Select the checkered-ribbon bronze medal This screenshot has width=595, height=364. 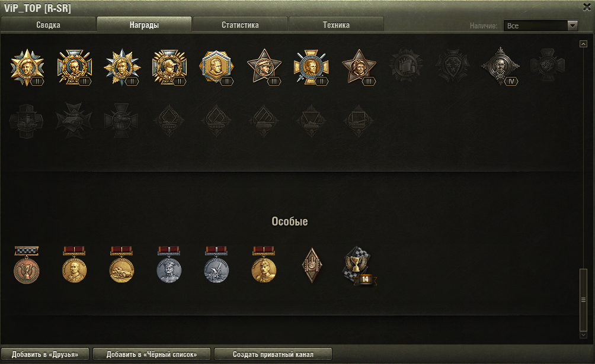point(27,265)
